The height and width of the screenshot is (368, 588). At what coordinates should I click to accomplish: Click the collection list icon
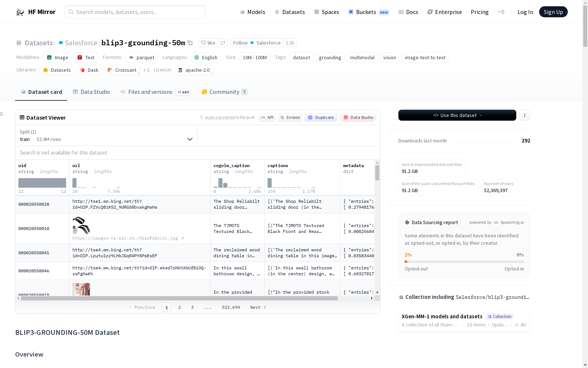point(401,297)
